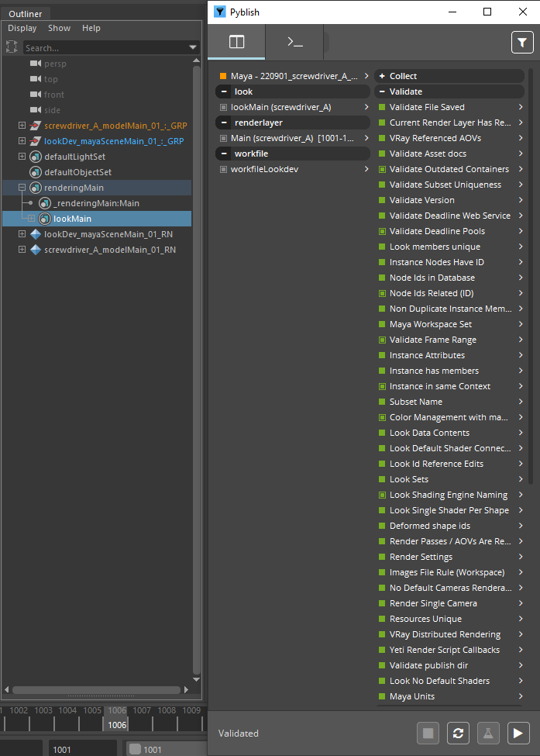Toggle the Look Shading Engine Naming checkbox

382,495
